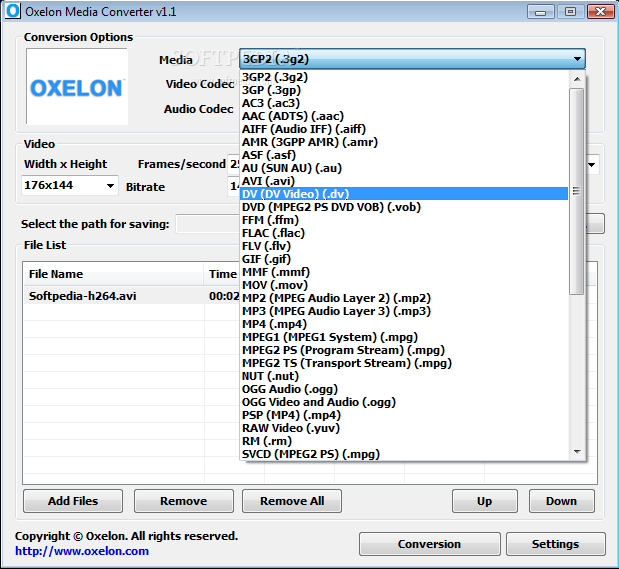This screenshot has height=569, width=619.
Task: Pick NUT (.nut) format option
Action: (x=404, y=376)
